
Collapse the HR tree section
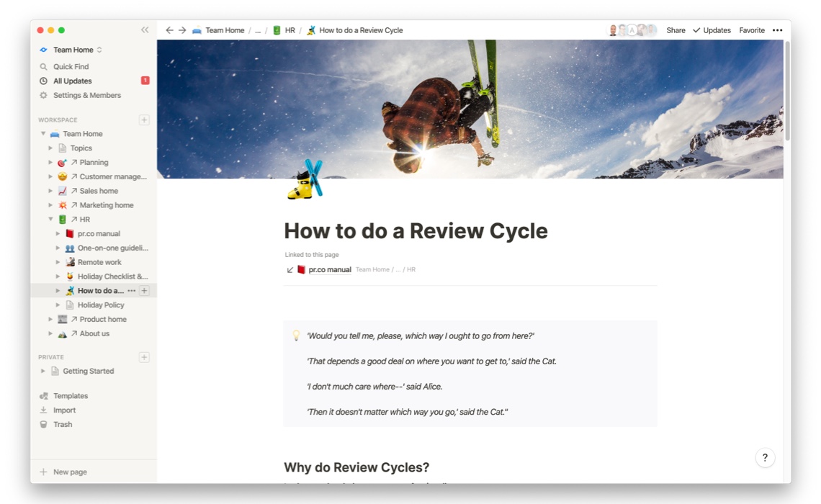tap(50, 220)
